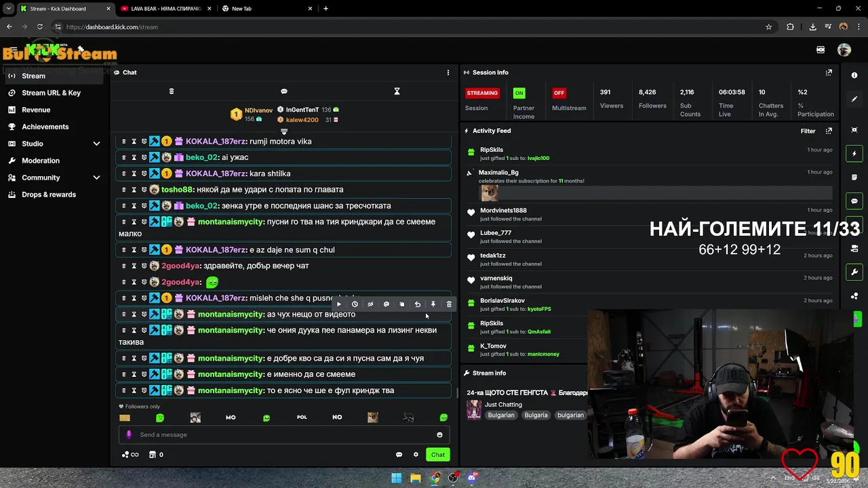The image size is (868, 488).
Task: Ban author of 'kara shtilka' message
Action: tap(144, 174)
